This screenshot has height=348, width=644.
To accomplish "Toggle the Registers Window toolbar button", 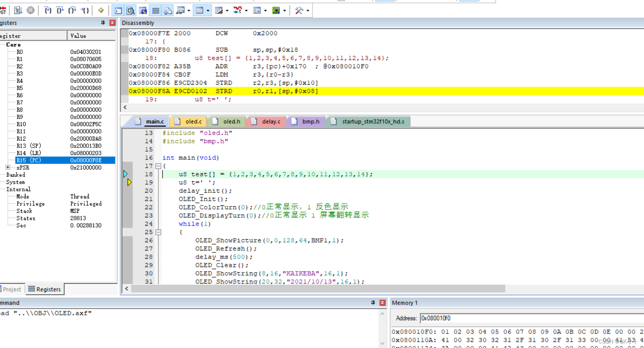I will click(156, 10).
